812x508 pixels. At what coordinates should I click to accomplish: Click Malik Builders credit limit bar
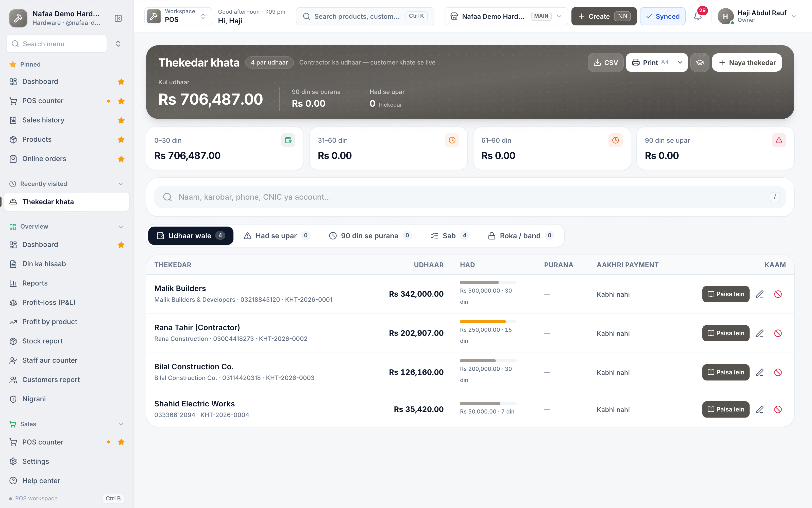point(488,282)
